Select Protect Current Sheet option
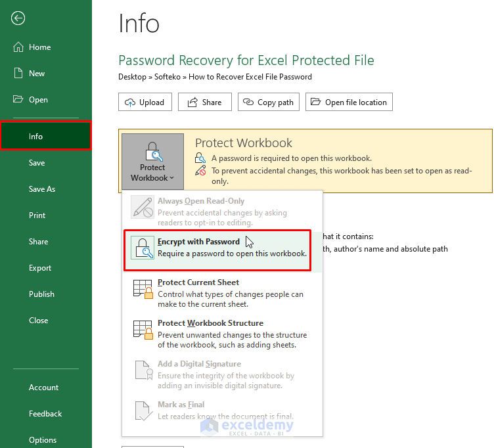The height and width of the screenshot is (448, 494). pos(222,293)
